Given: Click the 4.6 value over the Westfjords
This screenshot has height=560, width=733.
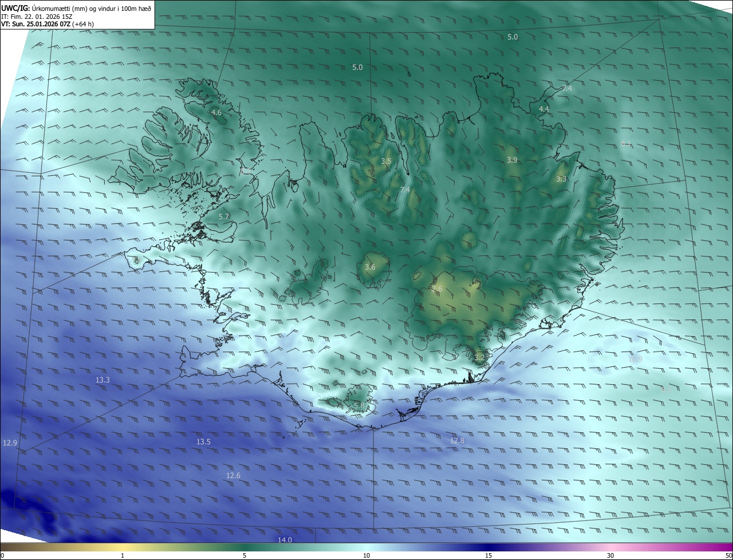Looking at the screenshot, I should click(216, 113).
